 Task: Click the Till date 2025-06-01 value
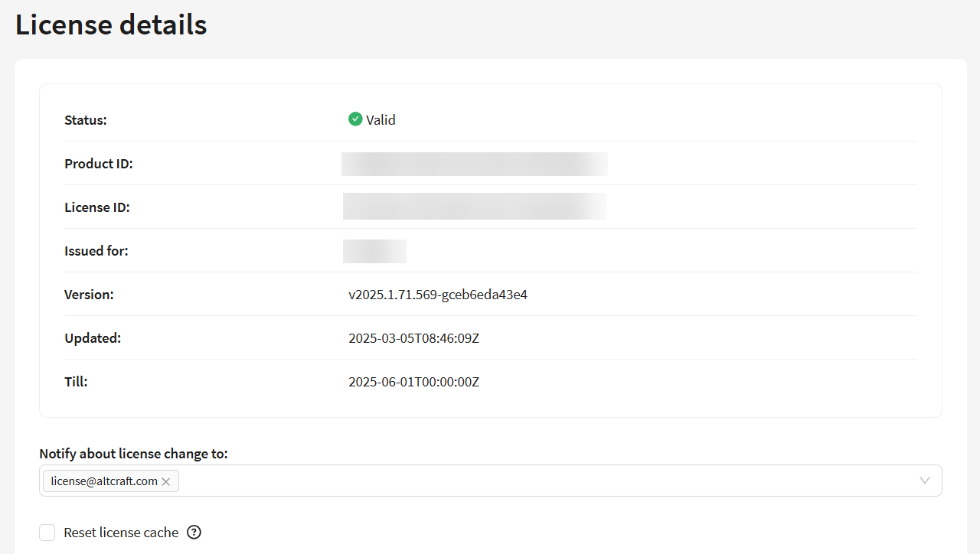tap(413, 382)
